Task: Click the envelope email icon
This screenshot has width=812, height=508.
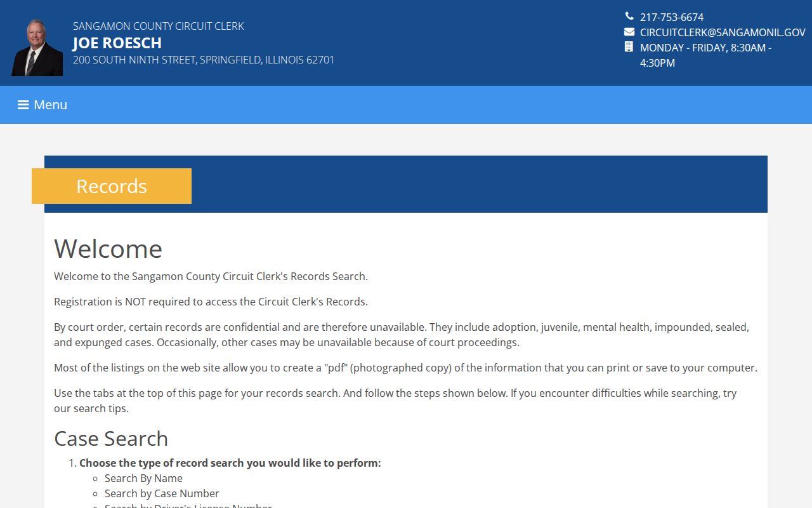Action: (629, 32)
